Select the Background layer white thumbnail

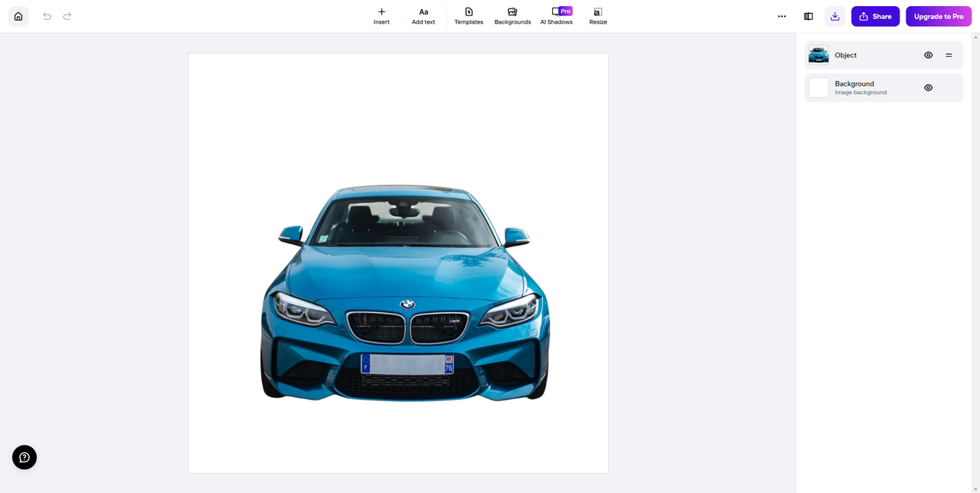tap(818, 88)
